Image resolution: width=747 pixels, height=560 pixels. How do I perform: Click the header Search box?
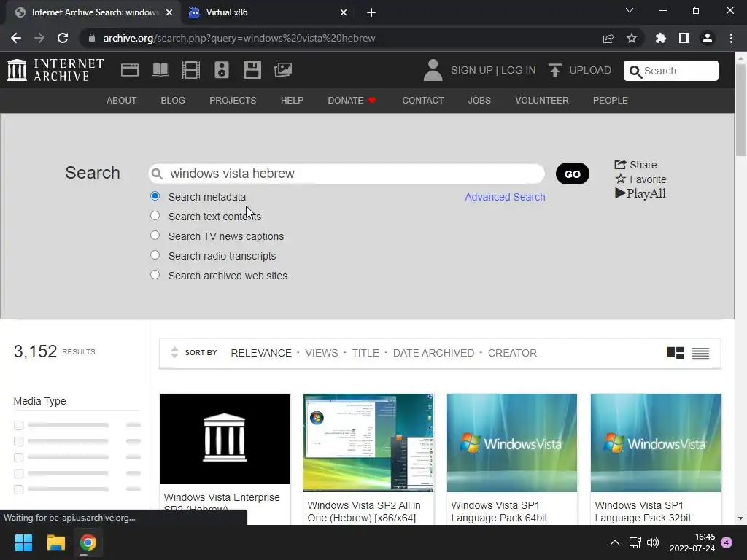click(671, 71)
